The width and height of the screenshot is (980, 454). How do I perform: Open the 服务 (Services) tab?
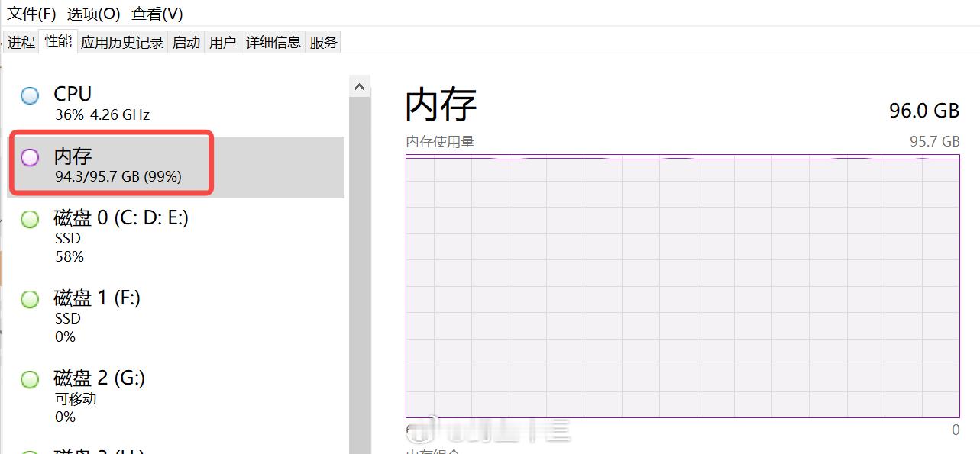pos(322,42)
